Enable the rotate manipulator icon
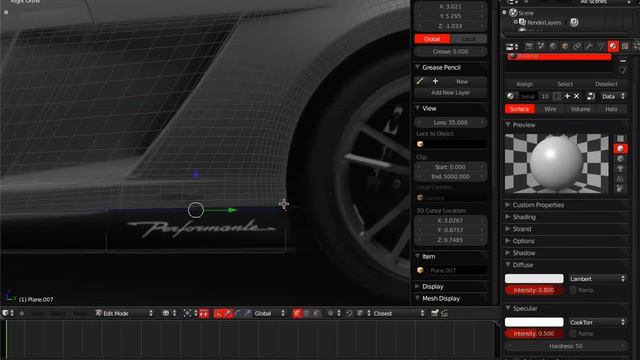Screen dimensions: 640x360 coord(237,313)
